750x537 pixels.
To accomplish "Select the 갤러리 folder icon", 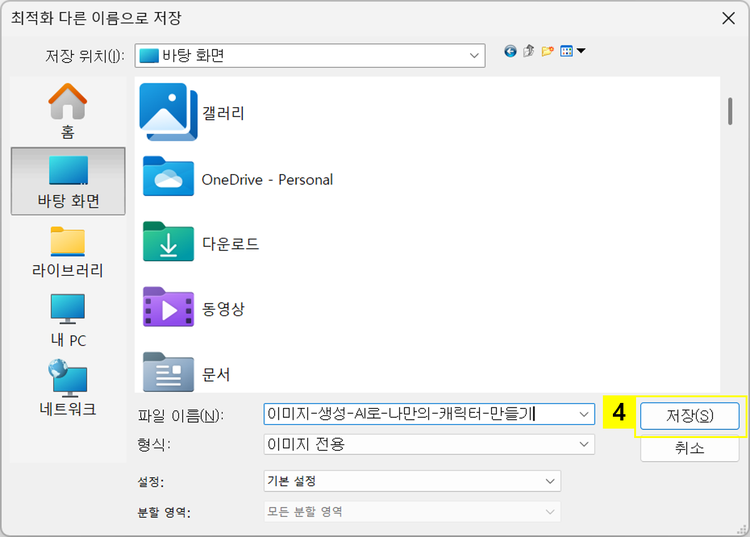I will tap(168, 112).
